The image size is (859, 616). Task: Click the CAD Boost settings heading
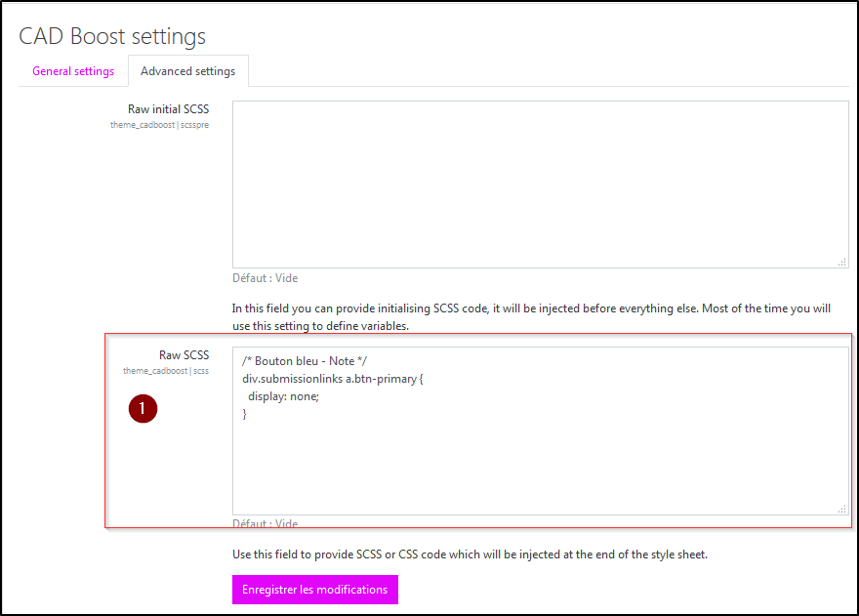tap(112, 36)
